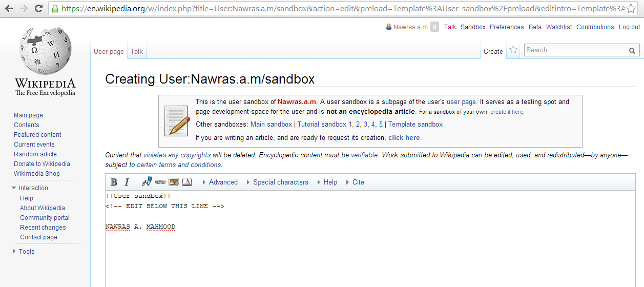Expand the Tools sidebar section

click(23, 252)
